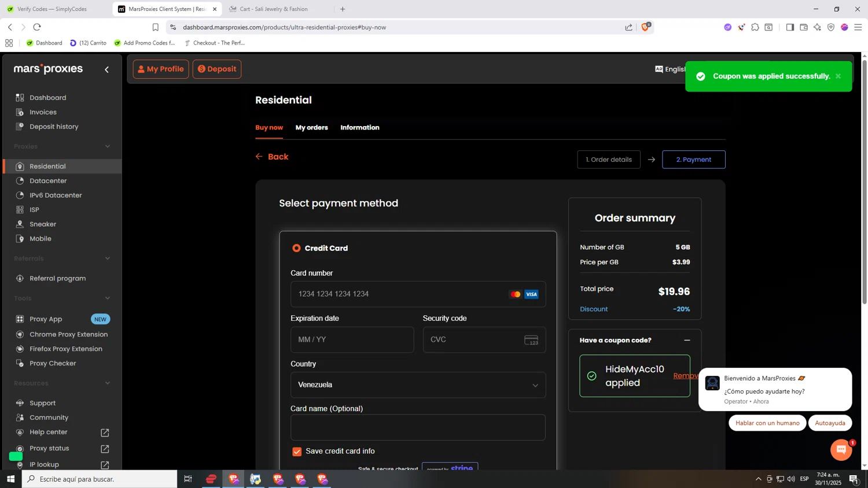Open Dashboard in the sidebar
This screenshot has height=488, width=868.
(48, 98)
